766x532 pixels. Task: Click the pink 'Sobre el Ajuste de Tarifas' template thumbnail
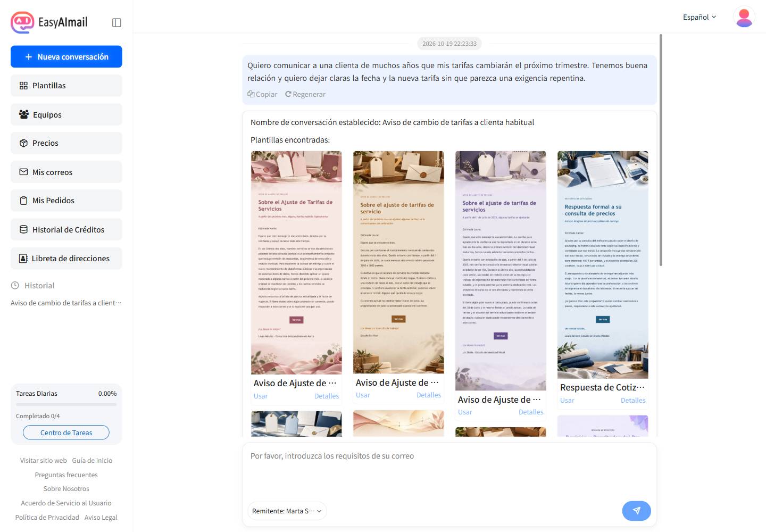[296, 263]
